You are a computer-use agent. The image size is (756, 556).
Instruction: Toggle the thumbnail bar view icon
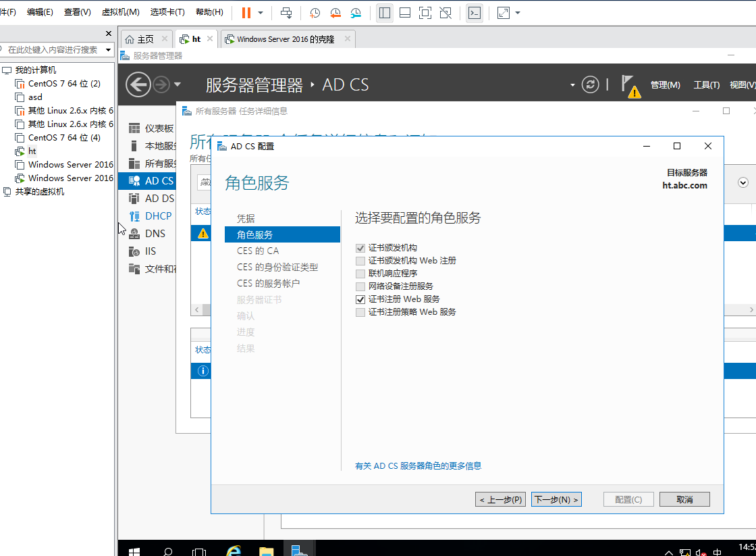pos(405,13)
